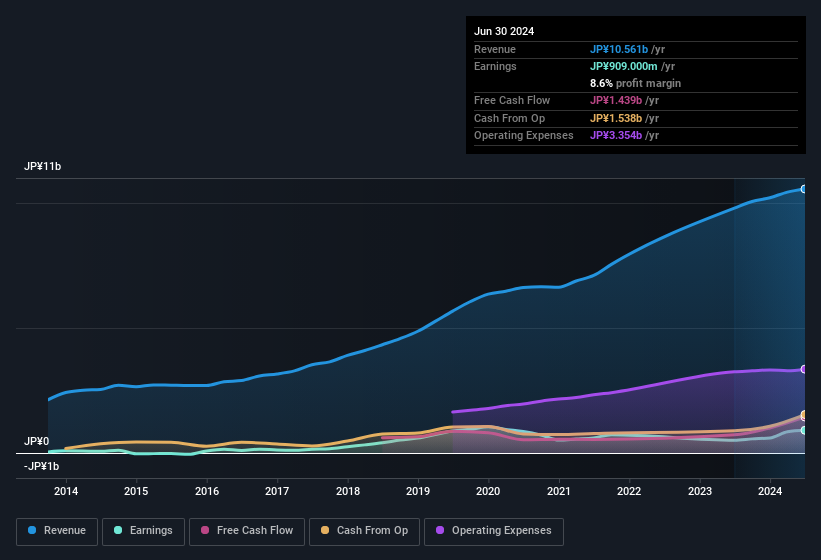Click the JP¥10.561b revenue value

tap(619, 49)
